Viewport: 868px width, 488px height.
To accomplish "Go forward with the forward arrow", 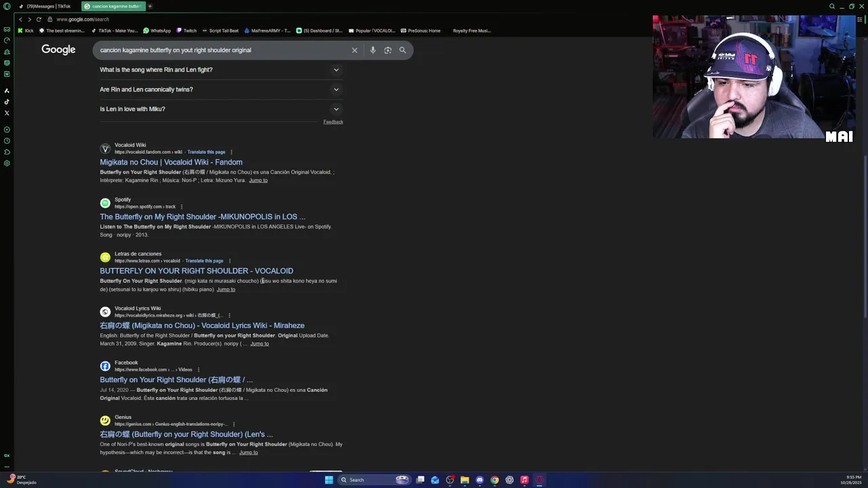I will click(29, 19).
